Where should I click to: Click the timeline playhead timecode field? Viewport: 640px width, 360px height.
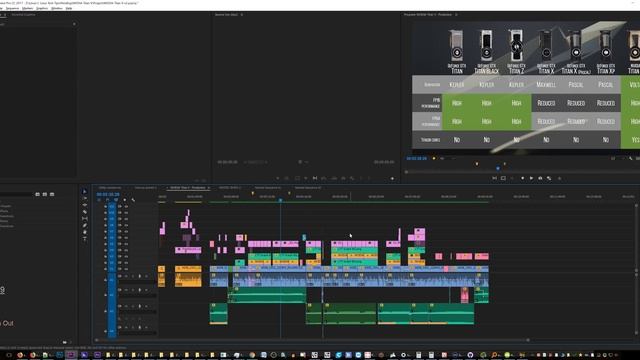click(x=108, y=194)
